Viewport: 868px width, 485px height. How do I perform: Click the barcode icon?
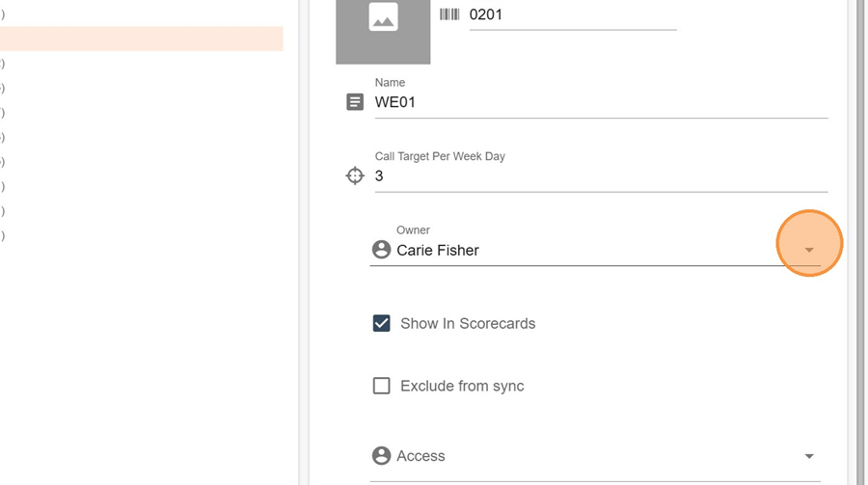click(449, 14)
